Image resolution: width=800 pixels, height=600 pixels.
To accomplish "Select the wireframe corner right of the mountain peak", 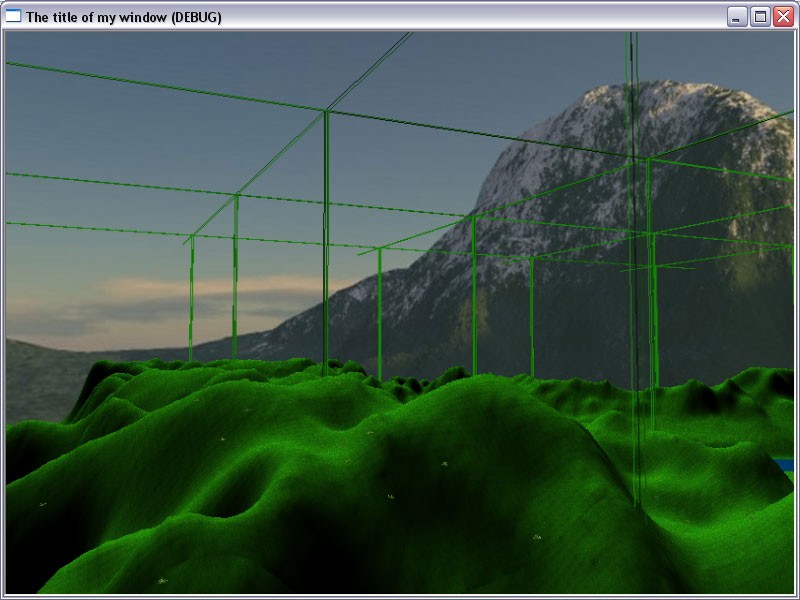I will click(648, 158).
